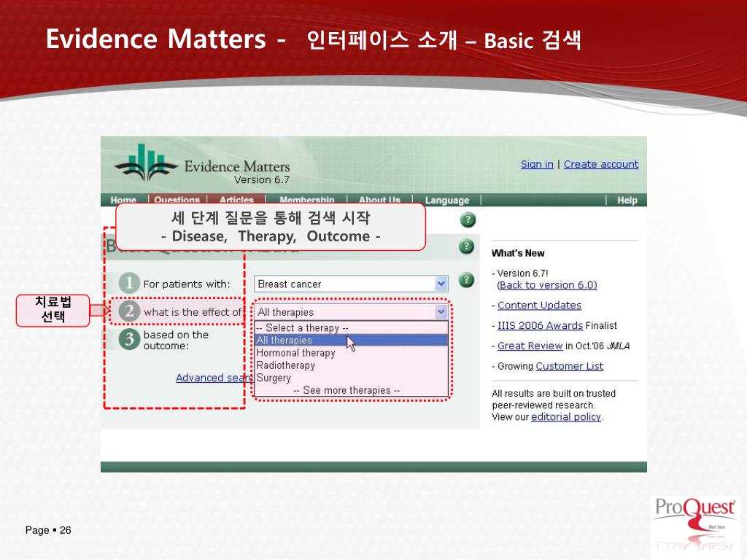Image resolution: width=747 pixels, height=560 pixels.
Task: Select '-- Select a therapy --' placeholder option
Action: [x=351, y=327]
